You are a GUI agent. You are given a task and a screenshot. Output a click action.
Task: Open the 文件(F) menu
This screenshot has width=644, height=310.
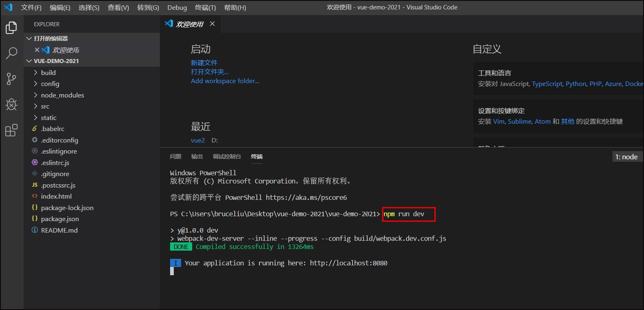31,7
